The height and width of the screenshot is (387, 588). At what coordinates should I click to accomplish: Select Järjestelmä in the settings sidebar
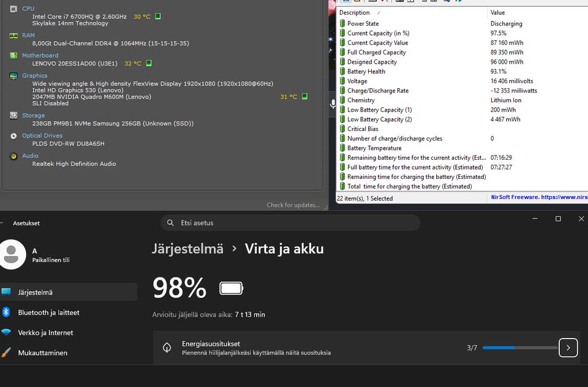(x=69, y=291)
